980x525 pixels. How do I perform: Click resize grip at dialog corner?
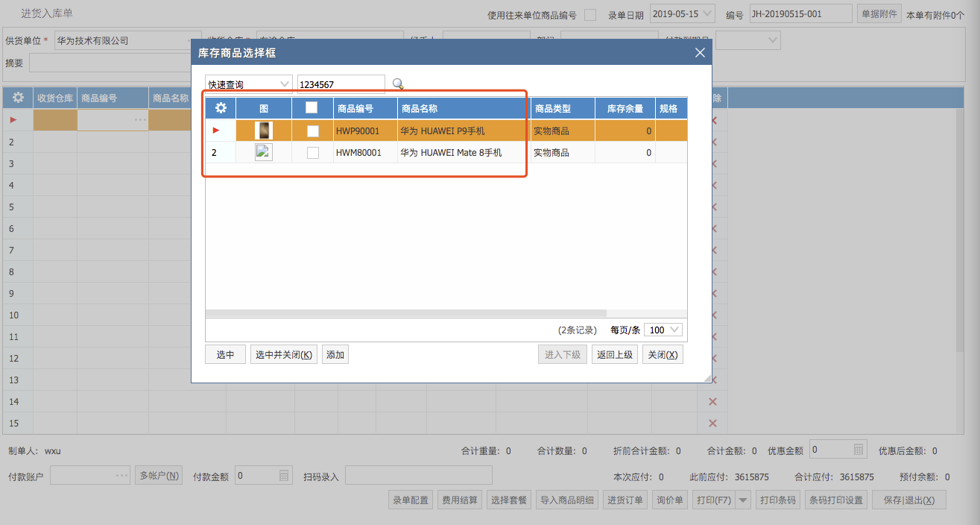click(x=706, y=378)
